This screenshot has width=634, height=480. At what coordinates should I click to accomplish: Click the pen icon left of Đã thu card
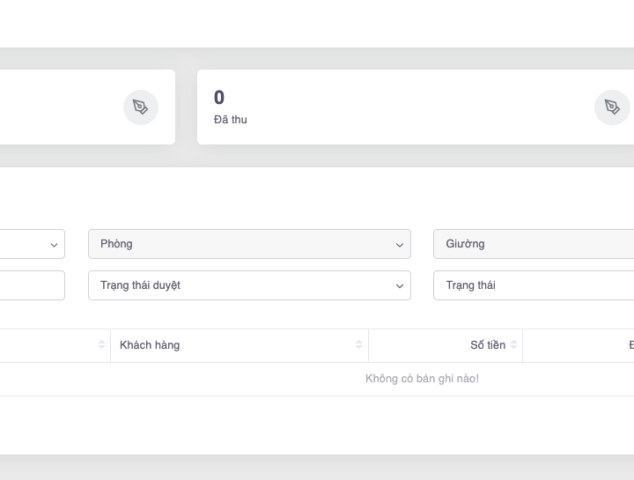pos(141,107)
